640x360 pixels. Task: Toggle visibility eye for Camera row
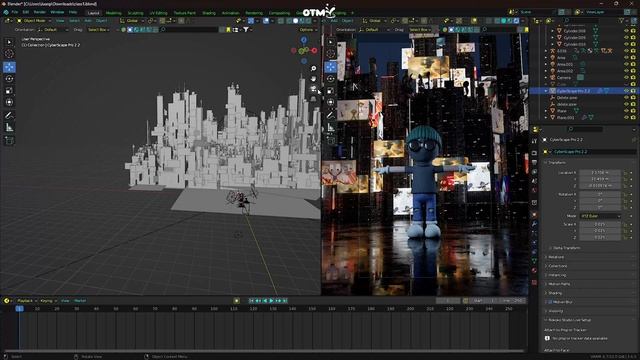click(x=627, y=78)
